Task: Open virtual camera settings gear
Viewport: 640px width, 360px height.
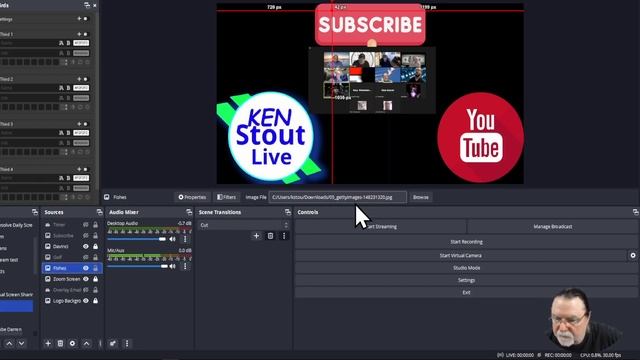Action: point(633,256)
